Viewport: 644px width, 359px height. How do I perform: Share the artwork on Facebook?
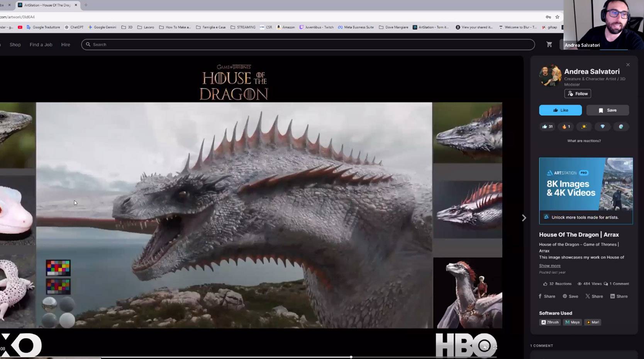[x=547, y=296]
